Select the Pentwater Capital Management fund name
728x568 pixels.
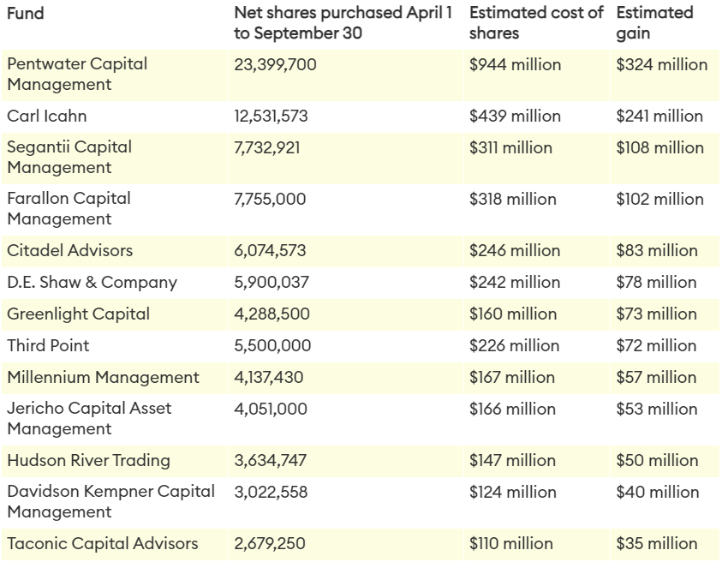tap(77, 75)
